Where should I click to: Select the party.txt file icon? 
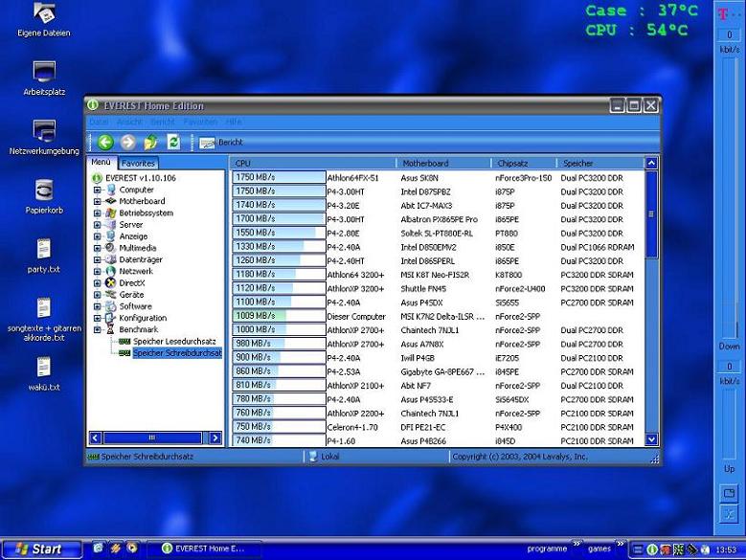coord(44,256)
